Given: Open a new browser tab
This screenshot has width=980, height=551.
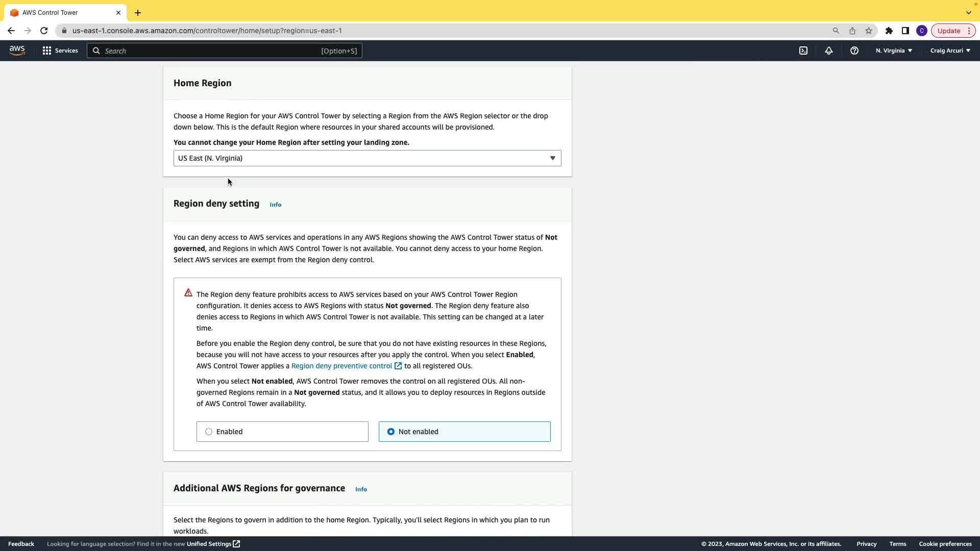Looking at the screenshot, I should [138, 13].
